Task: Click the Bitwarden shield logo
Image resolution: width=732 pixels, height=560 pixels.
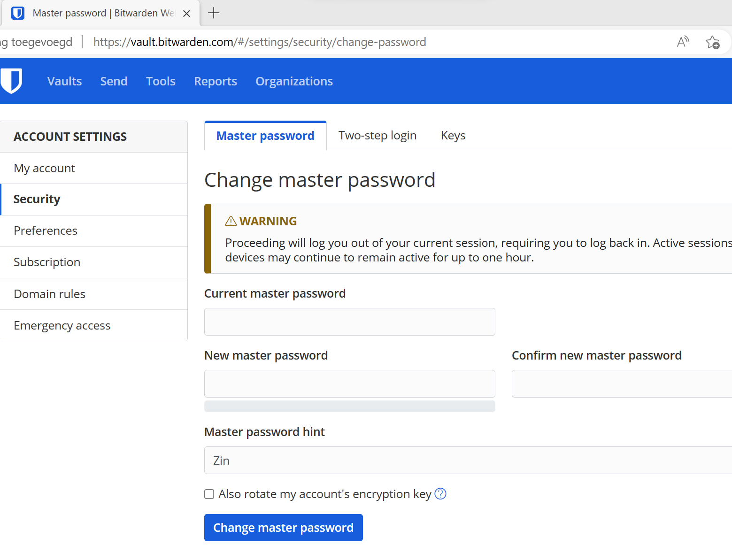Action: [x=11, y=81]
